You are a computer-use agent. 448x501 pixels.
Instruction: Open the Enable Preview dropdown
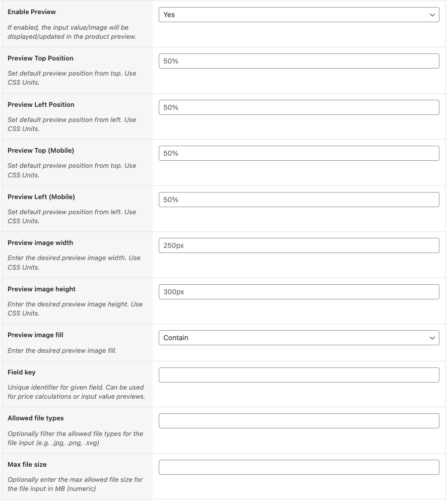tap(299, 15)
